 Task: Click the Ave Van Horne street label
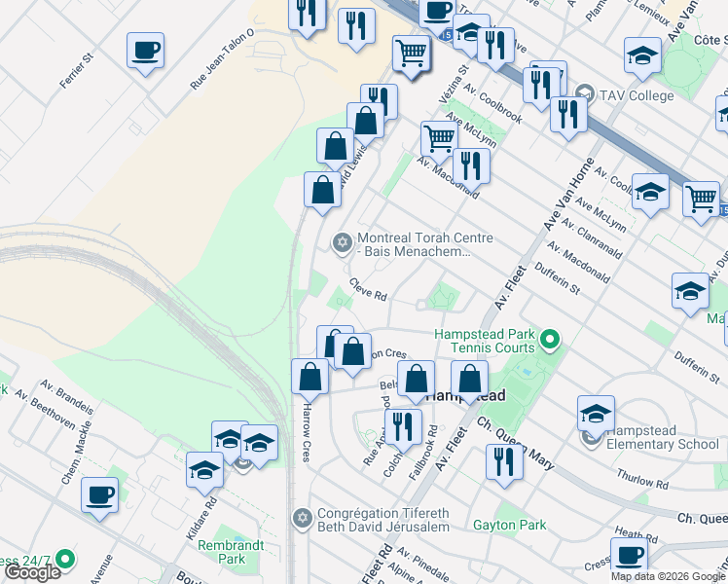point(568,194)
